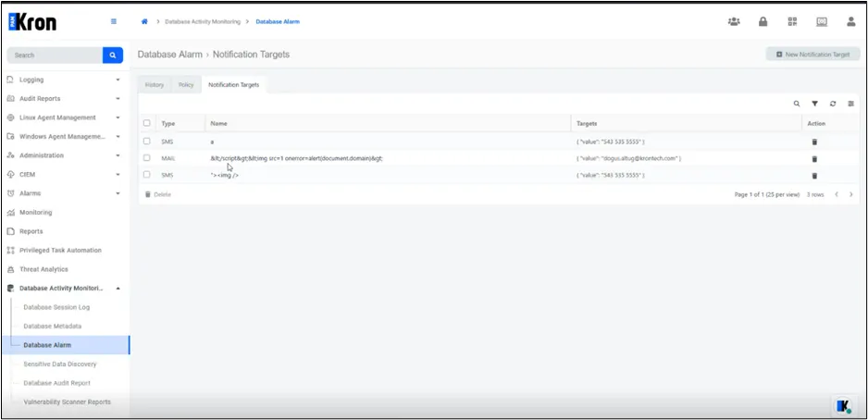Check the box for the MAIL row

tap(147, 157)
